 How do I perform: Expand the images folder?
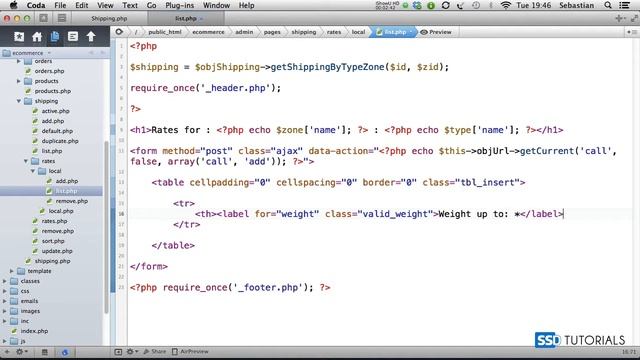pyautogui.click(x=4, y=311)
